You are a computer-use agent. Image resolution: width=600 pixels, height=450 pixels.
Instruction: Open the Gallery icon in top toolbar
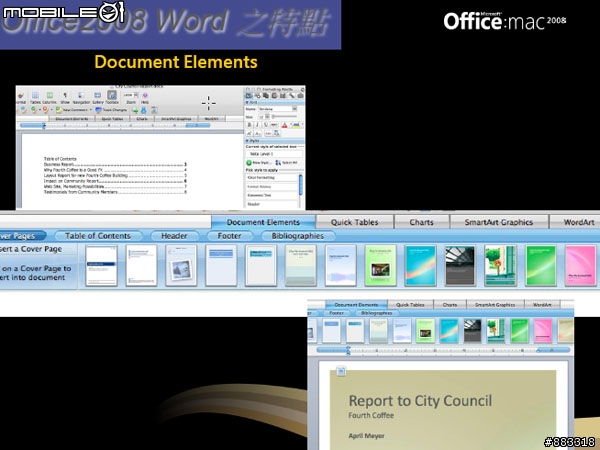(x=98, y=95)
